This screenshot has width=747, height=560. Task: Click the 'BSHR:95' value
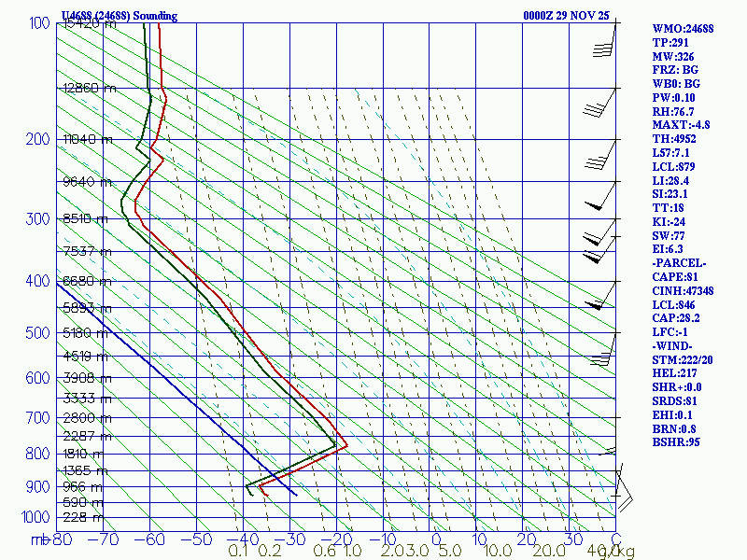coord(676,442)
